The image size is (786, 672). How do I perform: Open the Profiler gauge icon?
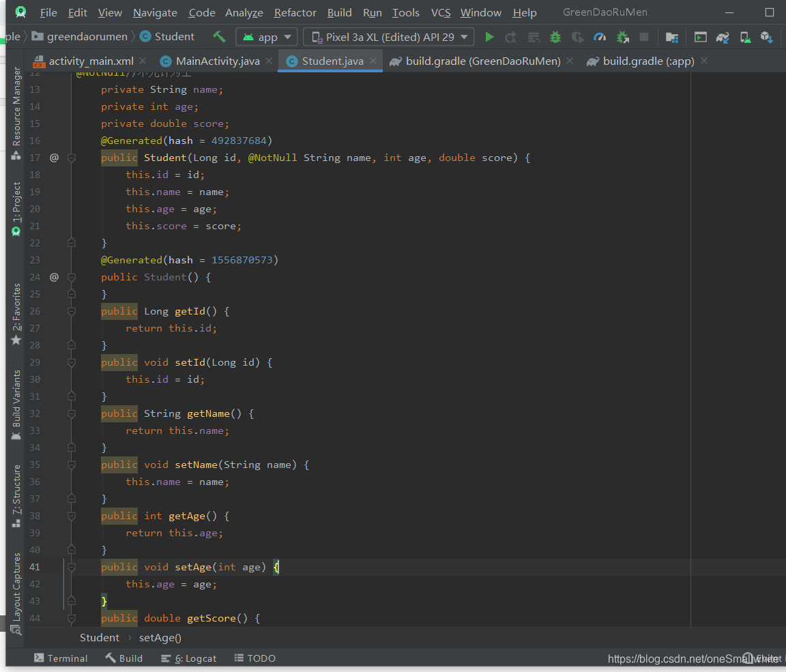pyautogui.click(x=600, y=37)
